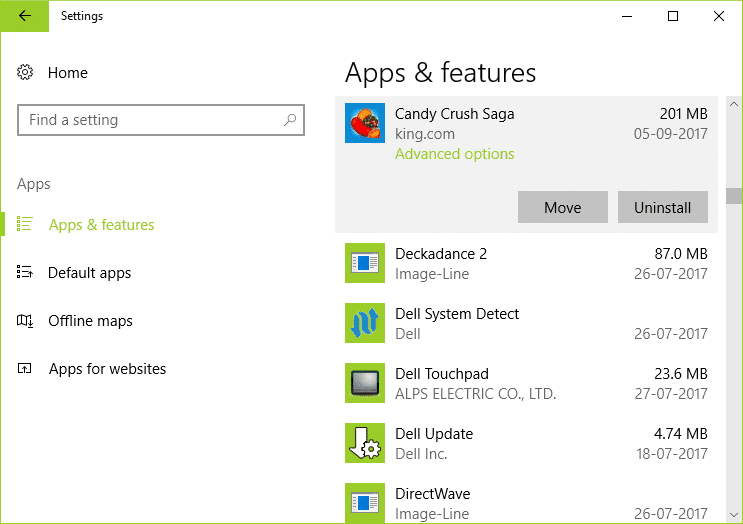This screenshot has width=743, height=524.
Task: Open Advanced options link
Action: pyautogui.click(x=454, y=154)
